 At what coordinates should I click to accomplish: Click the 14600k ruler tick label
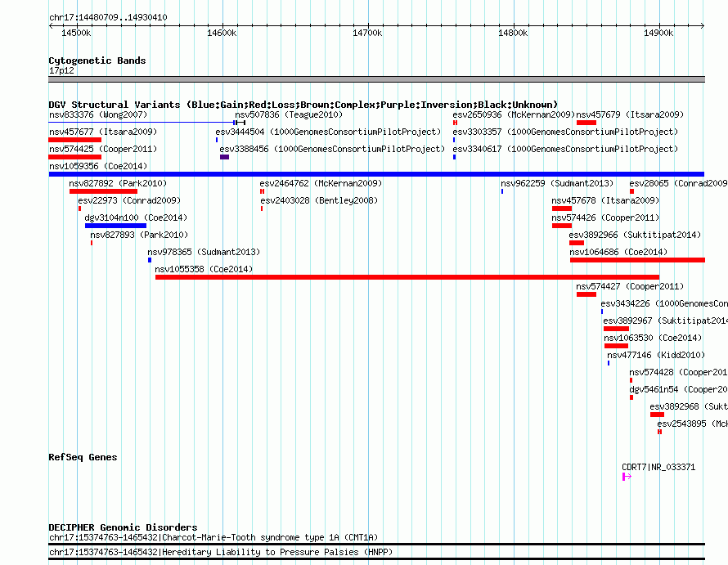(x=222, y=33)
